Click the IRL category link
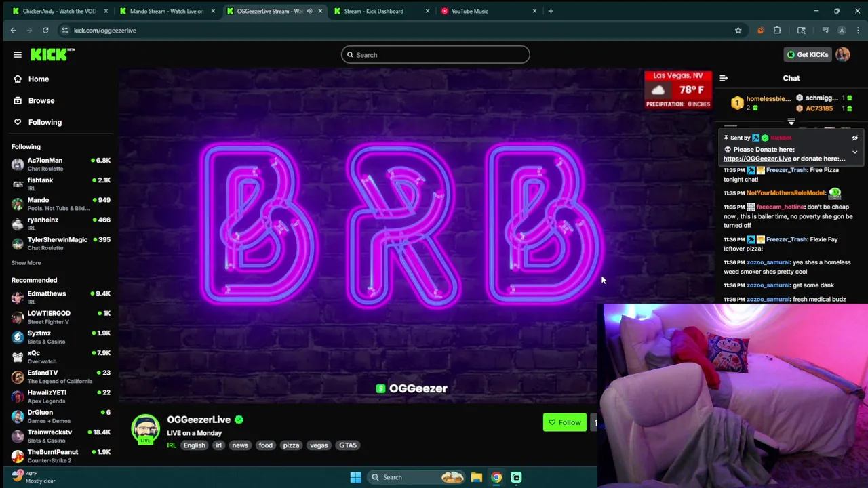This screenshot has width=868, height=488. coord(172,445)
